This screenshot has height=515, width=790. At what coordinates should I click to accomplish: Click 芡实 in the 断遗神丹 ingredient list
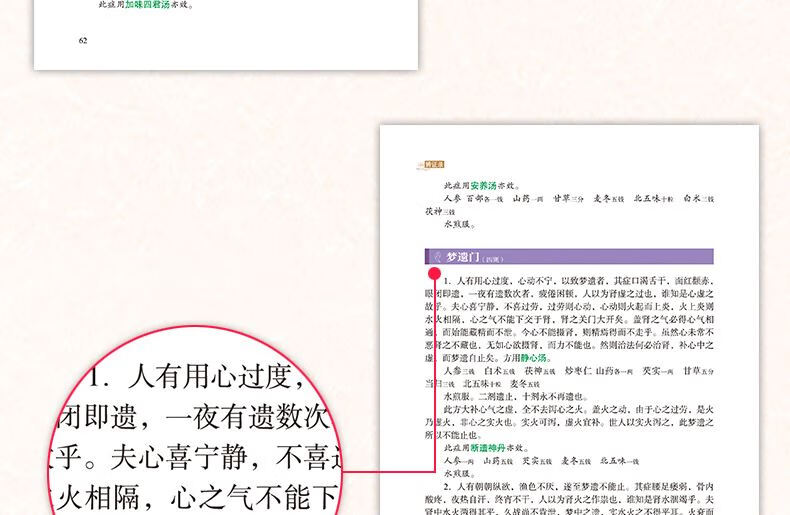tap(530, 462)
